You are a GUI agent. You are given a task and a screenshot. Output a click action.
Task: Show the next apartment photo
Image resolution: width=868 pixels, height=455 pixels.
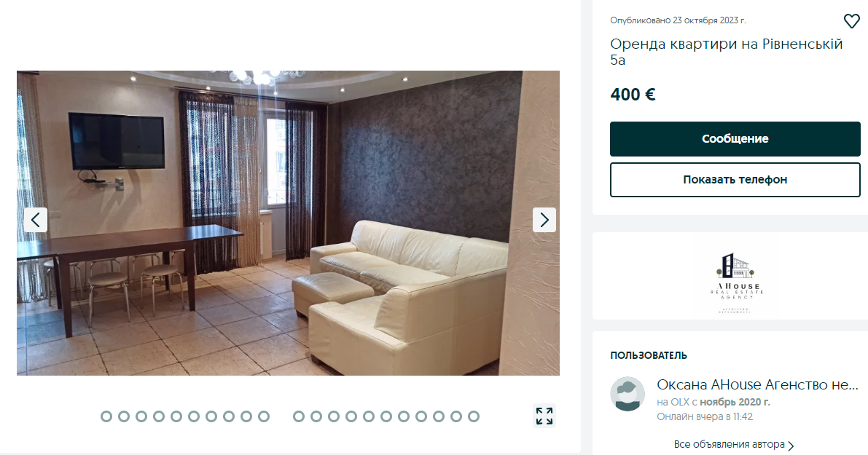coord(544,220)
